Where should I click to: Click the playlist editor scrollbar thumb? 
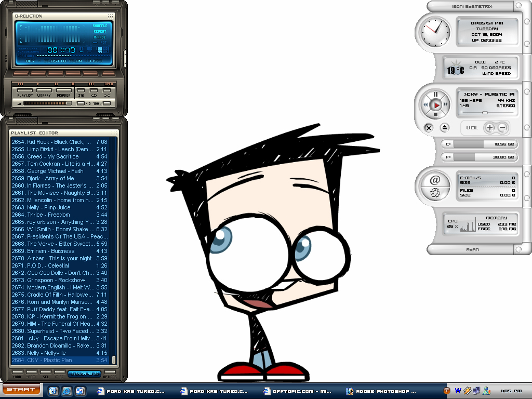114,360
